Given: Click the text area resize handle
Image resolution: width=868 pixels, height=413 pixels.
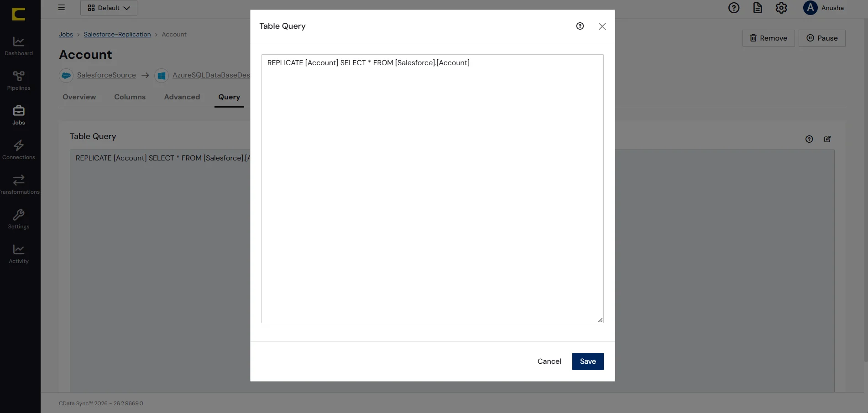Looking at the screenshot, I should point(600,320).
